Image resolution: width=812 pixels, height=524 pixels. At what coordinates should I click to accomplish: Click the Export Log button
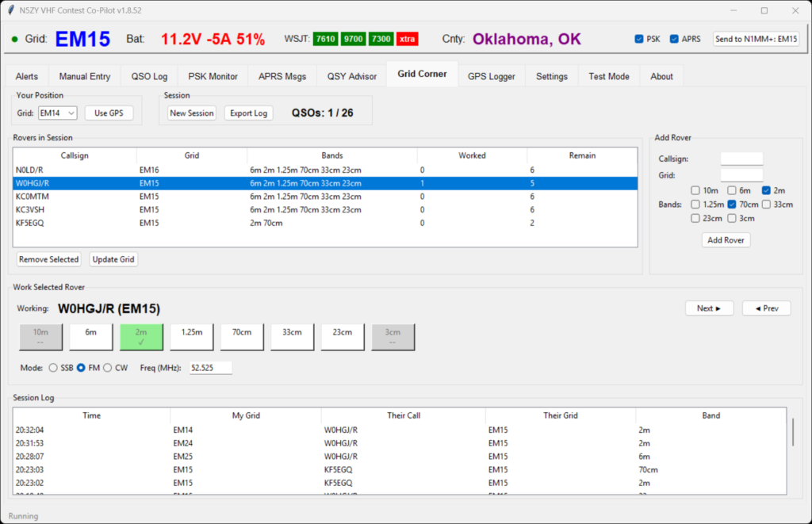(248, 113)
